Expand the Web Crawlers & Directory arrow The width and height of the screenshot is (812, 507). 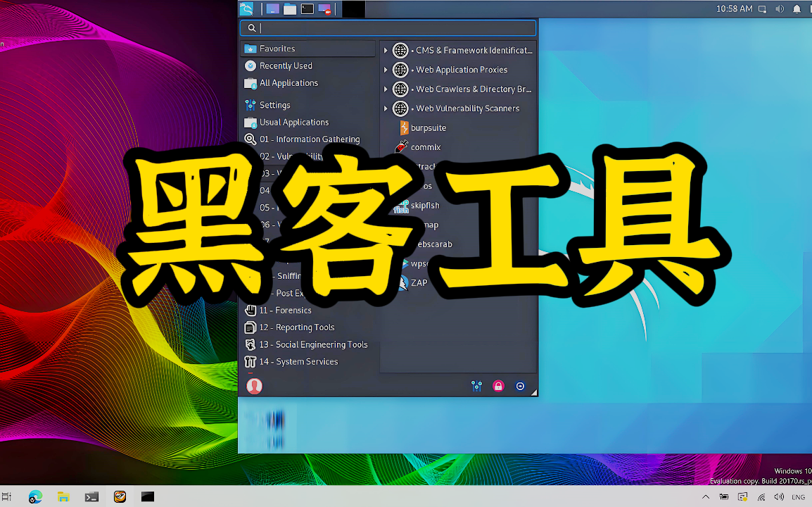pyautogui.click(x=386, y=89)
